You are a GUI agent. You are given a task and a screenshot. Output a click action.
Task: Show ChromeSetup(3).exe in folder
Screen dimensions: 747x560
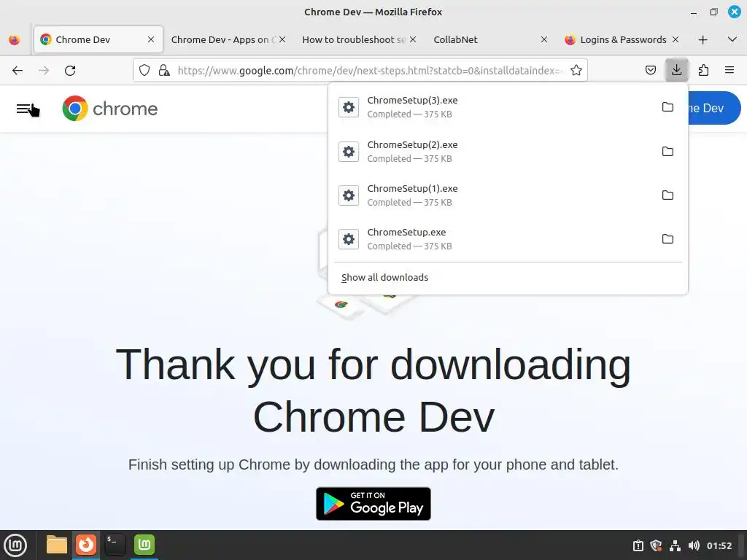click(x=667, y=107)
